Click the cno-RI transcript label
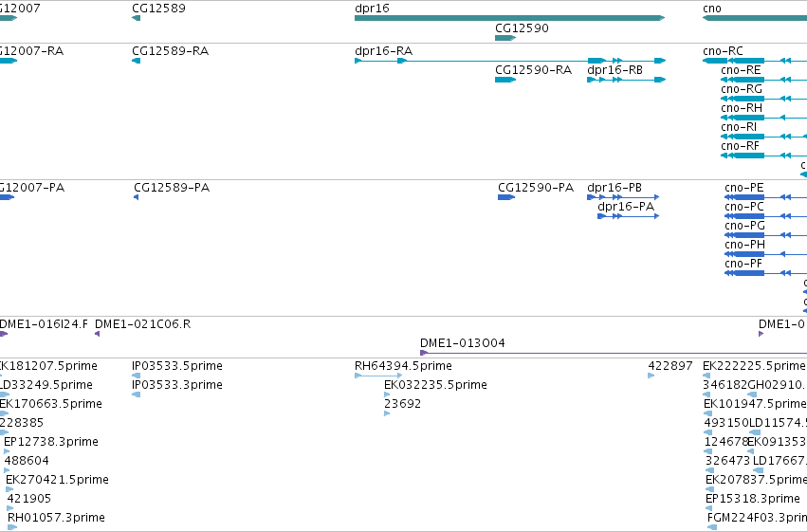Image resolution: width=807 pixels, height=532 pixels. pos(739,127)
